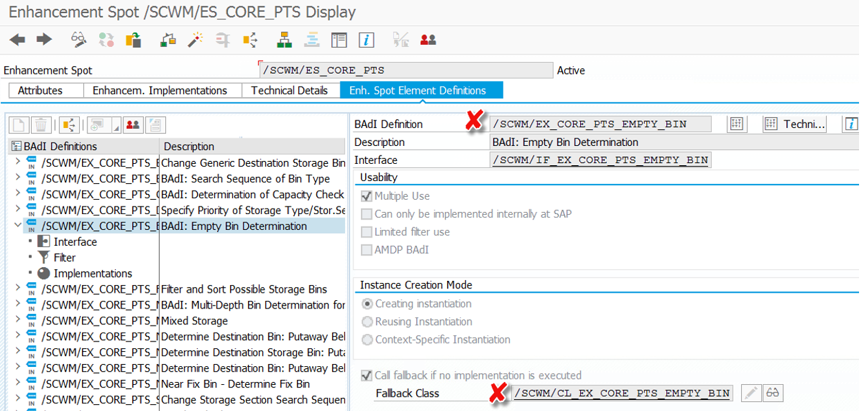Go back with the left arrow icon
This screenshot has width=868, height=411.
[x=18, y=40]
